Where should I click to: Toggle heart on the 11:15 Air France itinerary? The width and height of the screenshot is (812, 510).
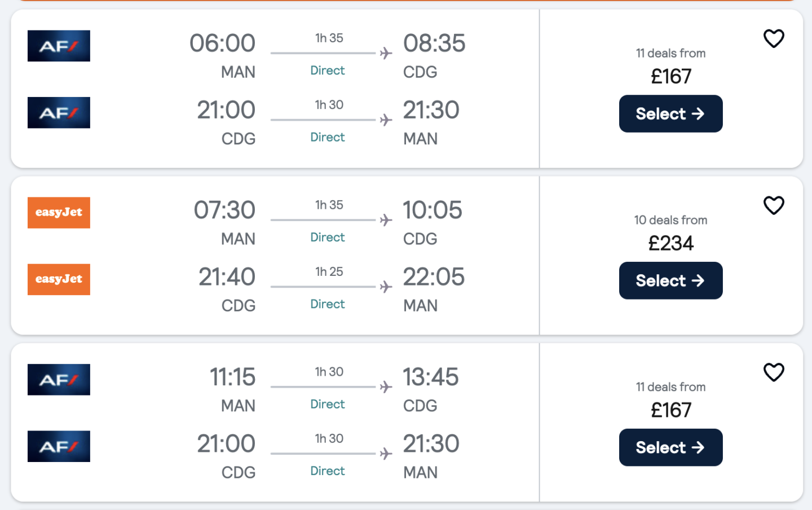(774, 372)
